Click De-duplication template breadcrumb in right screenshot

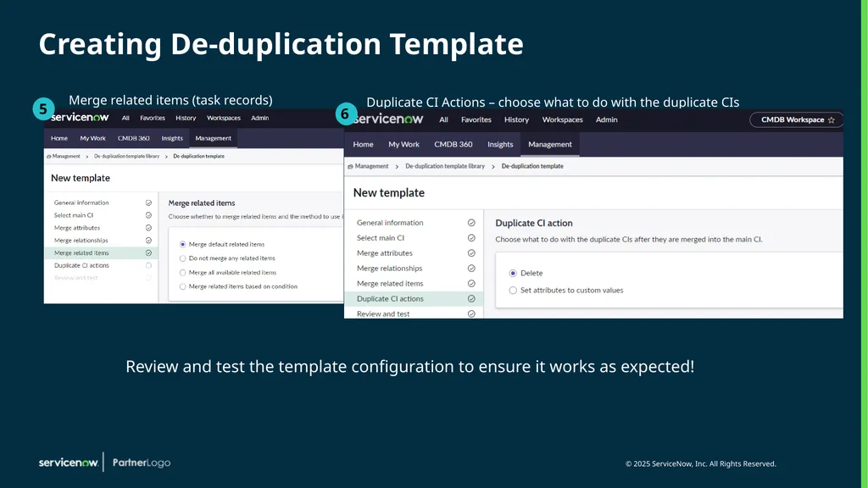coord(532,166)
